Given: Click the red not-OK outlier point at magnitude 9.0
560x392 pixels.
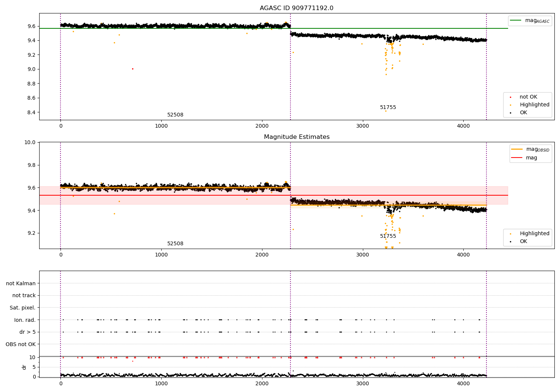Looking at the screenshot, I should pyautogui.click(x=133, y=69).
